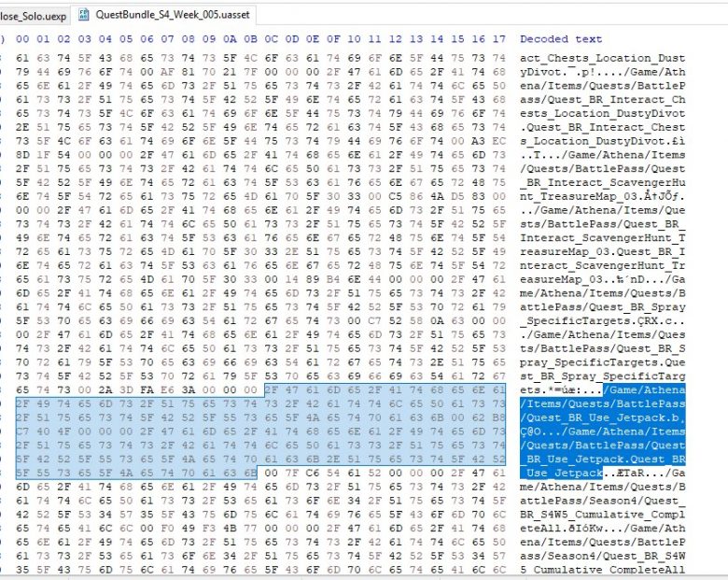Click decoded text ./Game/Athena/Items/Ques
This screenshot has height=580, width=728.
pos(603,334)
